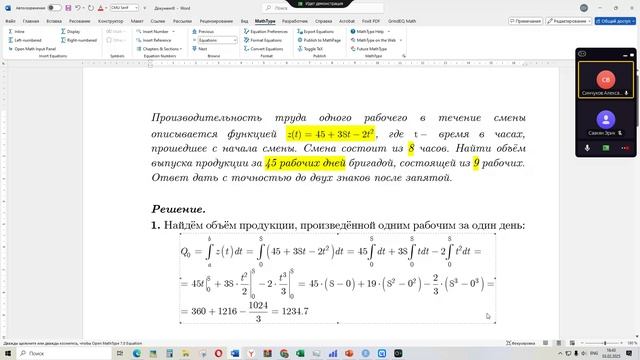Adjust the zoom slider in status bar
This screenshot has height=360, width=640.
[605, 343]
